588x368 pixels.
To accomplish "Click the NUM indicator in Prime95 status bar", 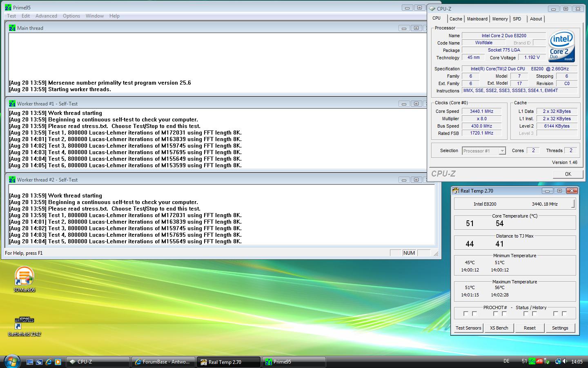I will pyautogui.click(x=409, y=253).
